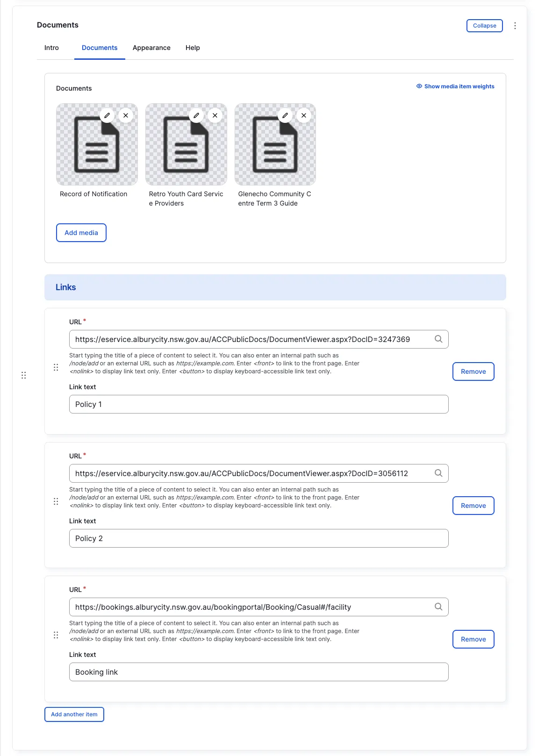The image size is (538, 756).
Task: Select the Retro Youth Card Service Providers thumbnail
Action: [x=186, y=144]
